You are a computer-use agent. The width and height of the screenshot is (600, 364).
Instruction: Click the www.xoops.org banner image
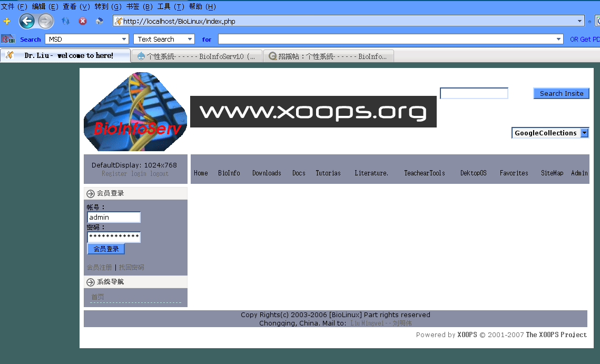(x=313, y=111)
